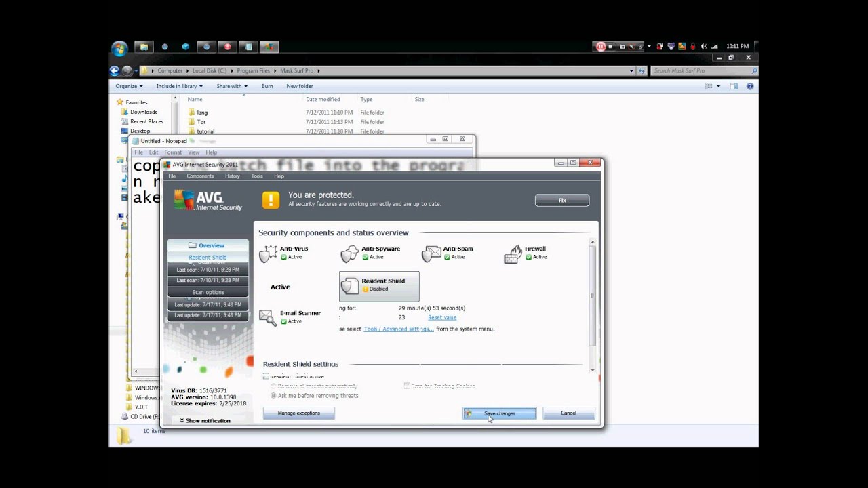This screenshot has width=868, height=488.
Task: Take a snapshot with the camera icon
Action: 622,47
